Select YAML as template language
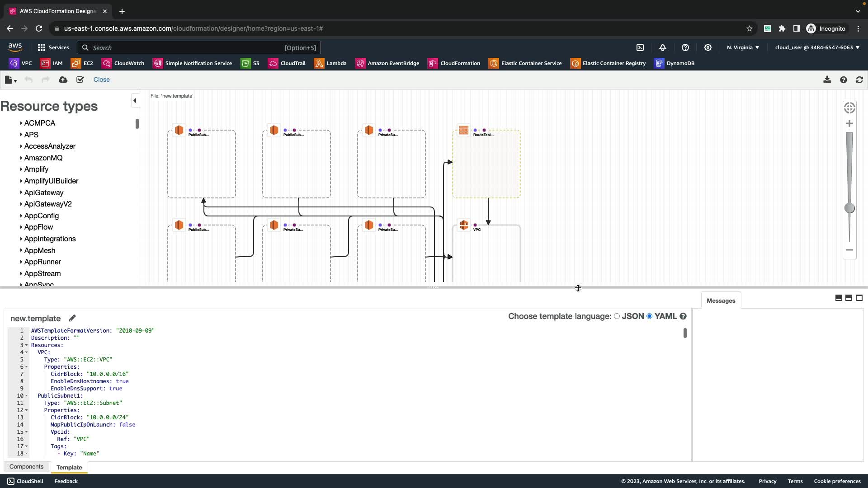This screenshot has height=488, width=868. click(650, 316)
